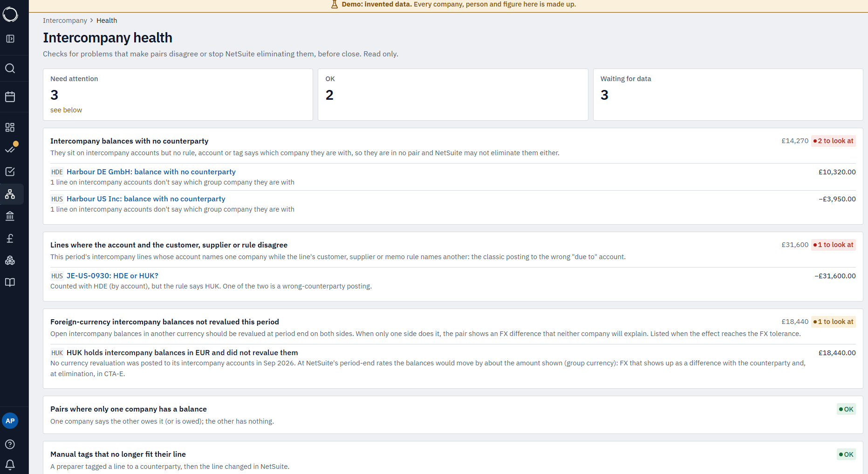The image size is (868, 474).
Task: Click the app logo at sidebar top
Action: click(x=10, y=14)
